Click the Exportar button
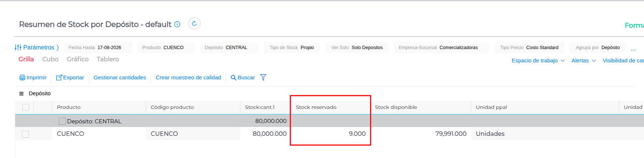 (x=70, y=78)
